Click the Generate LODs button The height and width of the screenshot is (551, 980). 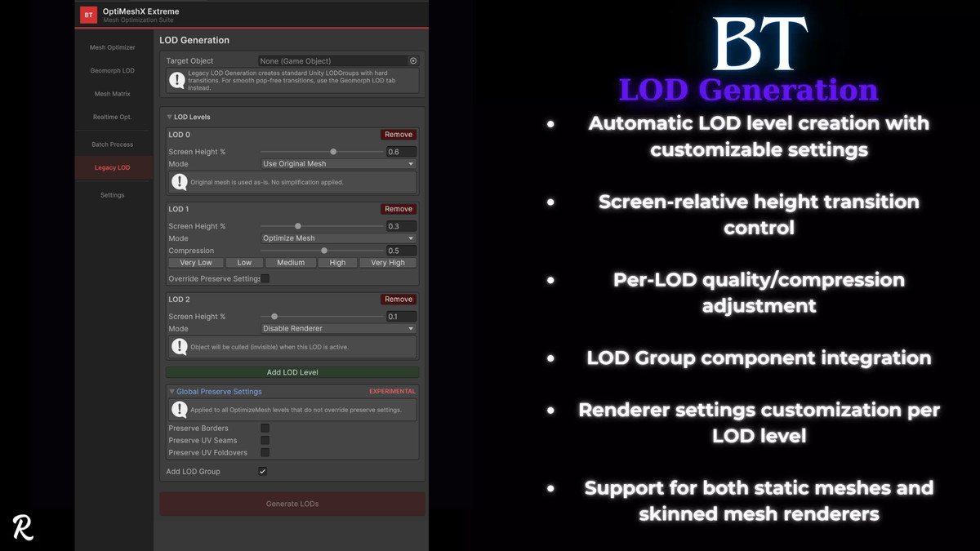click(292, 504)
